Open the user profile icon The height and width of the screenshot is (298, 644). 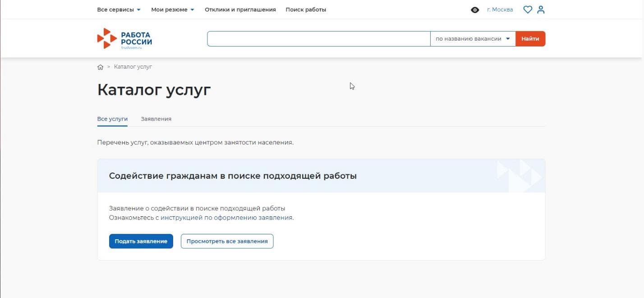tap(541, 9)
